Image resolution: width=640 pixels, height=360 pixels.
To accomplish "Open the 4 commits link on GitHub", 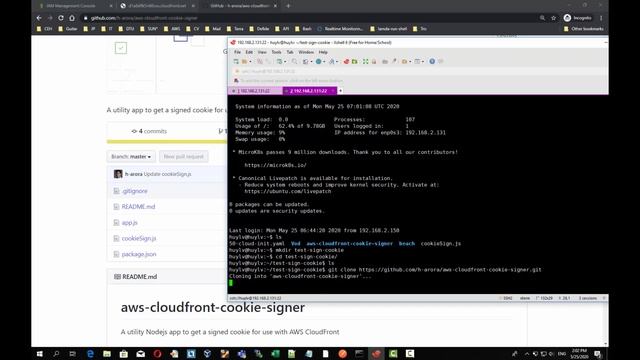I will pos(149,131).
